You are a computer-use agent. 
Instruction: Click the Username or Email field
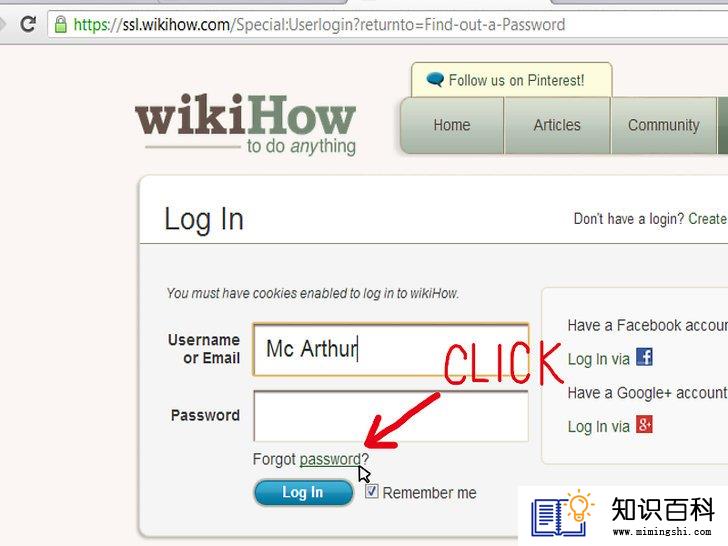pyautogui.click(x=391, y=349)
